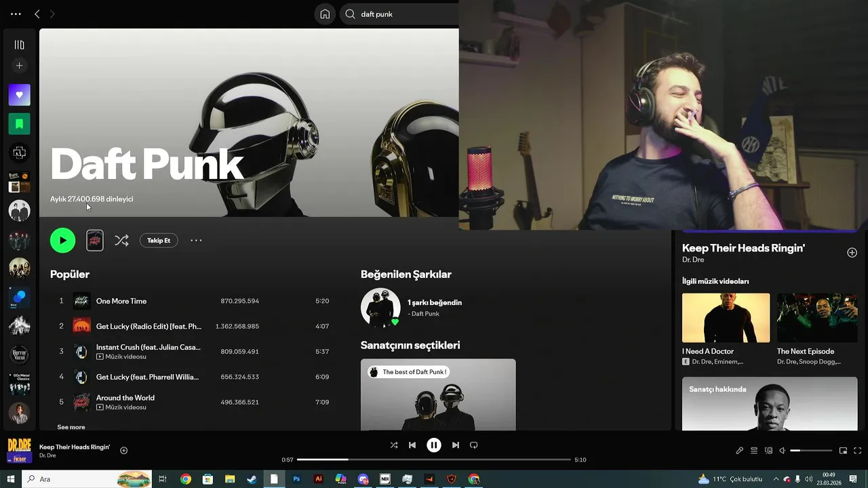Click Dr. Dre album cover in now playing bar

(x=19, y=450)
